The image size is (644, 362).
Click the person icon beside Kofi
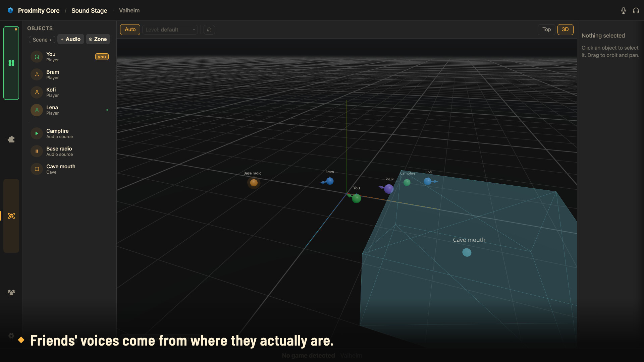(x=37, y=92)
